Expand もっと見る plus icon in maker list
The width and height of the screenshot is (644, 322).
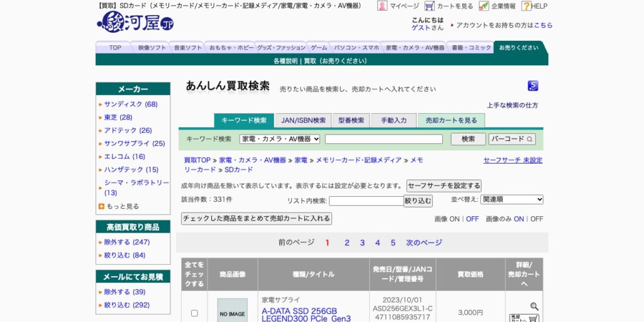click(101, 206)
